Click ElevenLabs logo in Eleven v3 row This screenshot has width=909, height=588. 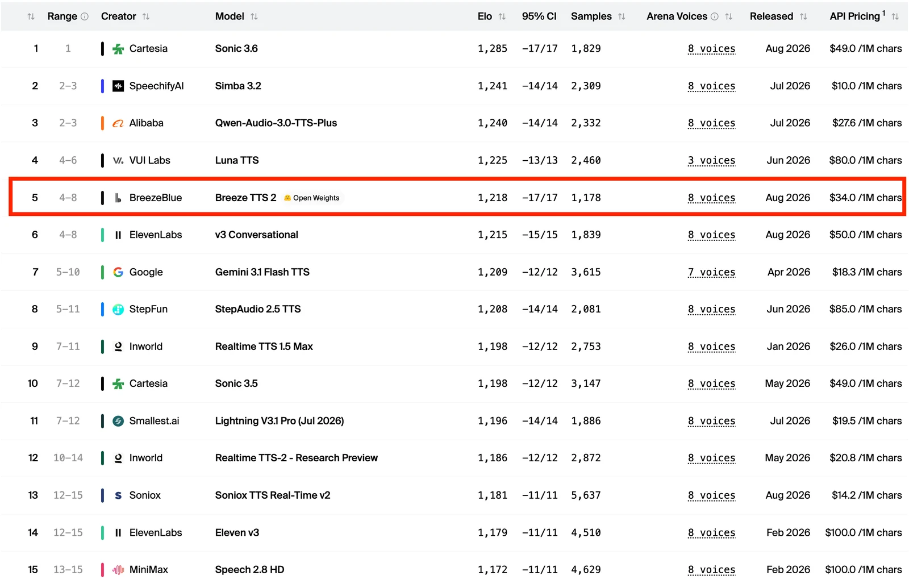pyautogui.click(x=118, y=532)
